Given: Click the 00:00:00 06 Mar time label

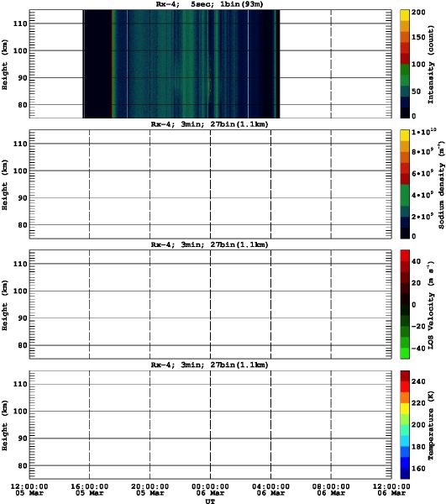Looking at the screenshot, I should click(x=210, y=490).
